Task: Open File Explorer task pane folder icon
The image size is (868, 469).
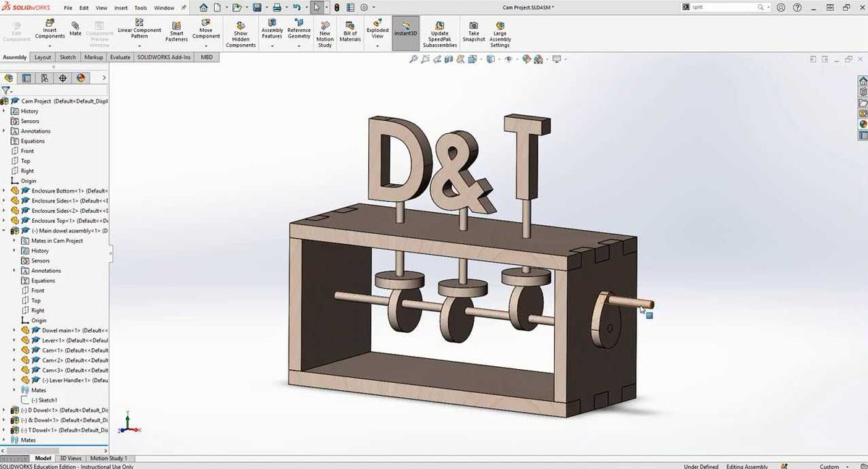Action: [863, 103]
